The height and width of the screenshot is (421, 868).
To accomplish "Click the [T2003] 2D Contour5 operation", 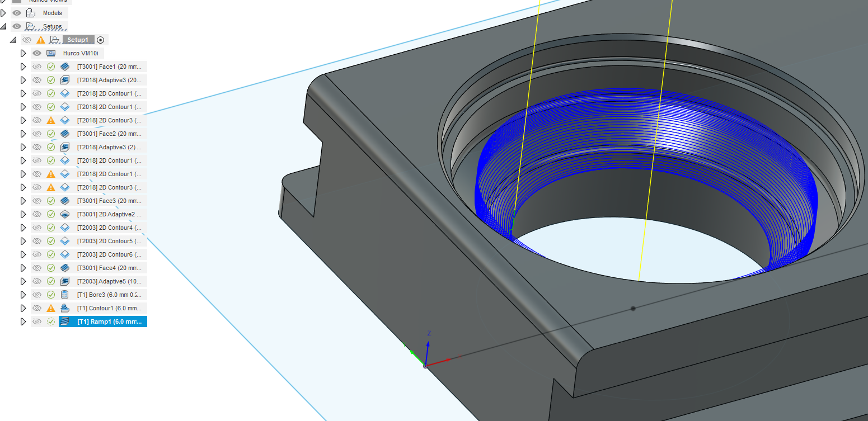I will click(x=104, y=240).
